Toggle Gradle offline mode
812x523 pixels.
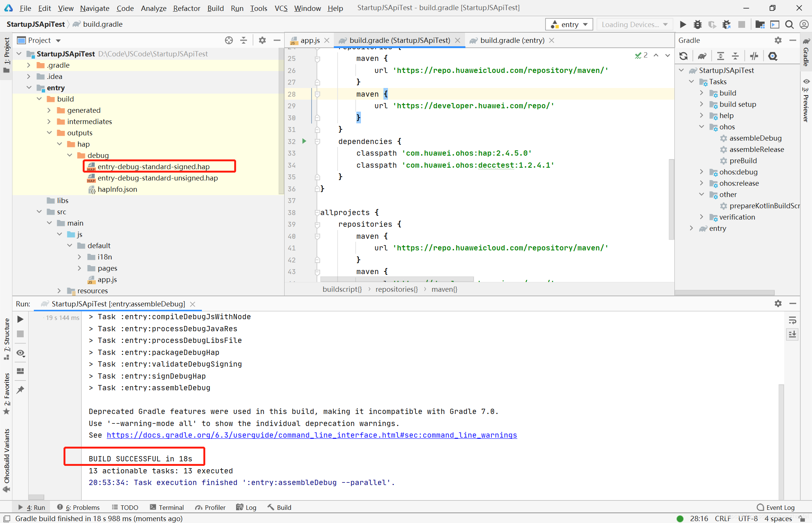tap(754, 56)
